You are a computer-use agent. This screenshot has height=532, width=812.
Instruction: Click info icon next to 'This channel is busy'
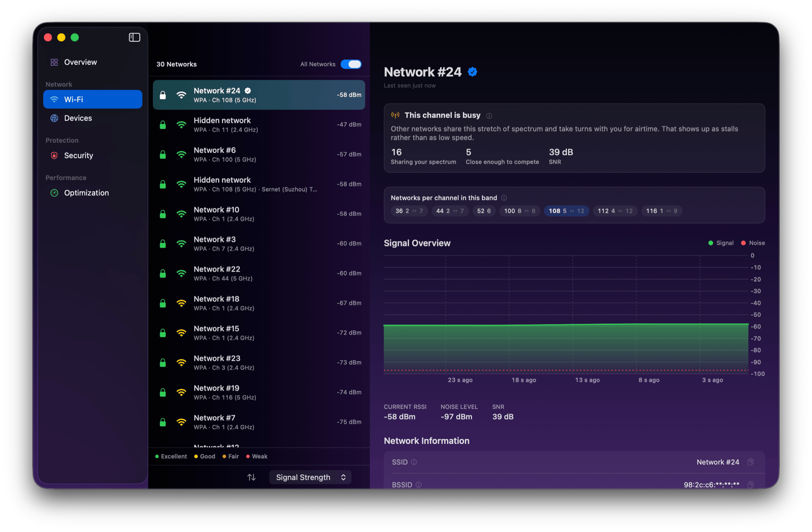tap(489, 116)
